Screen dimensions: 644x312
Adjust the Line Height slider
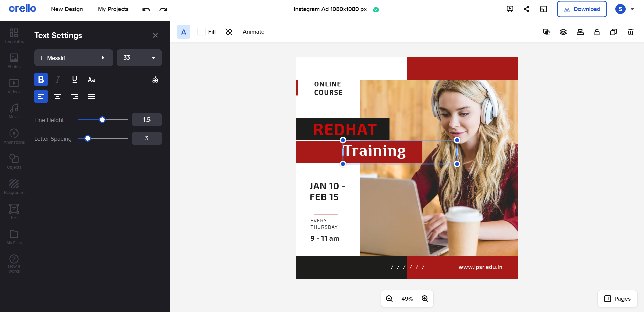tap(103, 120)
